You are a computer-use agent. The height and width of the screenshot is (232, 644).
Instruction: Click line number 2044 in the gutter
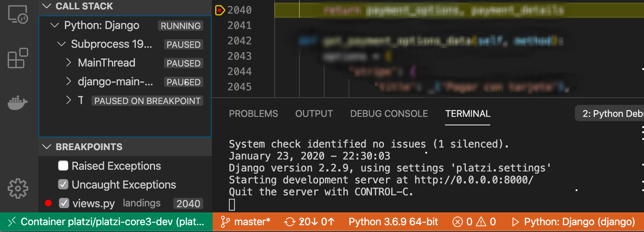coord(240,71)
